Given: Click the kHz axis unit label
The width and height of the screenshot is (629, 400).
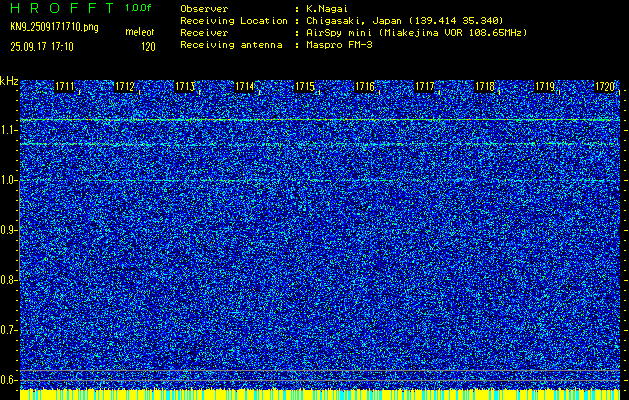Looking at the screenshot, I should [x=9, y=81].
